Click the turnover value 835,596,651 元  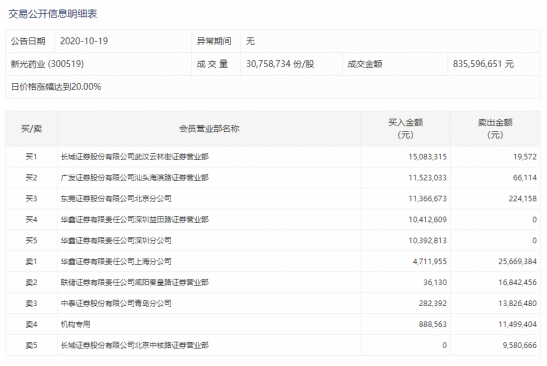[483, 64]
